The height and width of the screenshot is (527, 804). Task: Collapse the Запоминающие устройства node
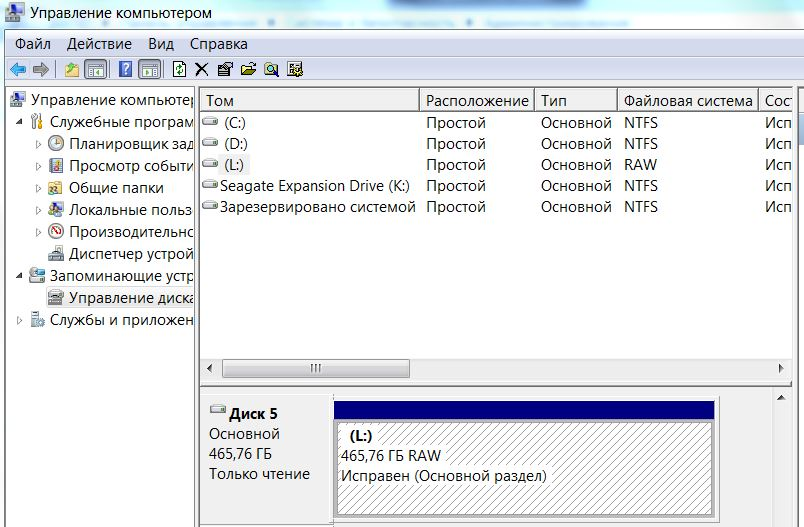[19, 276]
